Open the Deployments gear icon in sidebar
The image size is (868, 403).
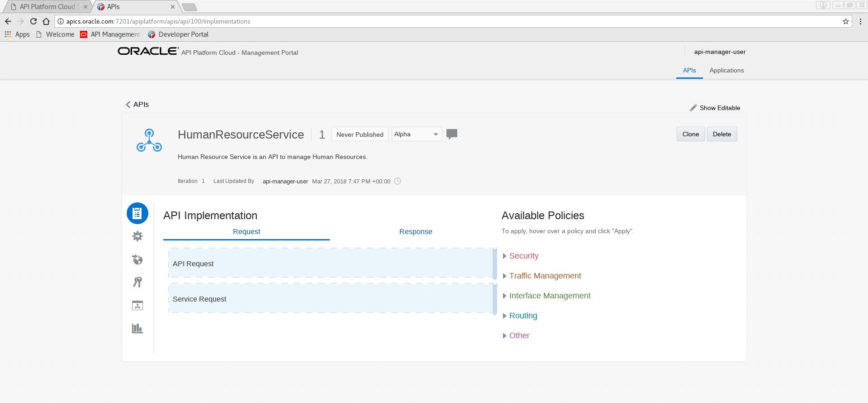pos(138,236)
